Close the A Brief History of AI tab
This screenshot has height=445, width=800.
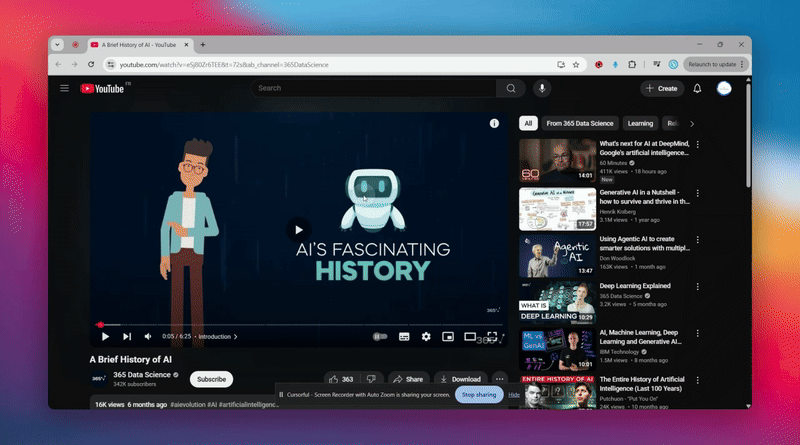click(x=186, y=45)
